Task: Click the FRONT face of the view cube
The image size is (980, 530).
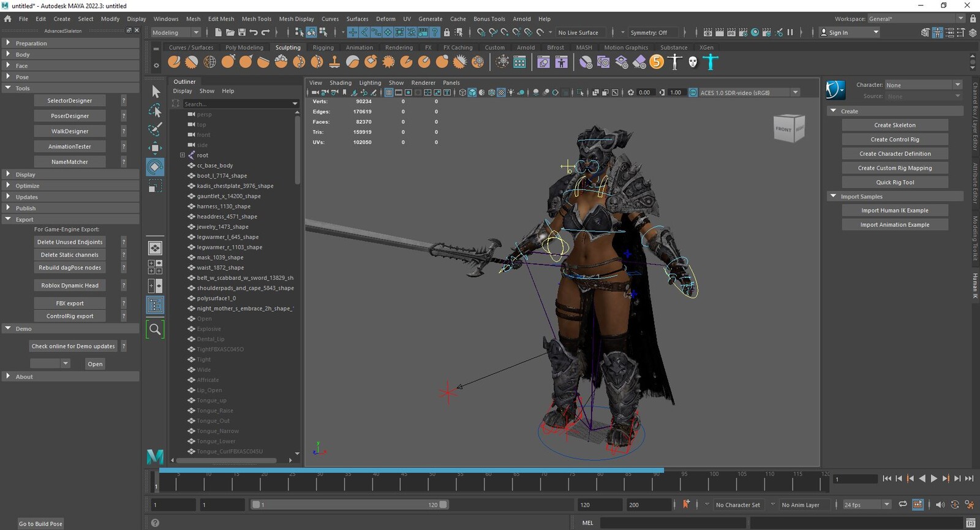Action: pos(784,129)
